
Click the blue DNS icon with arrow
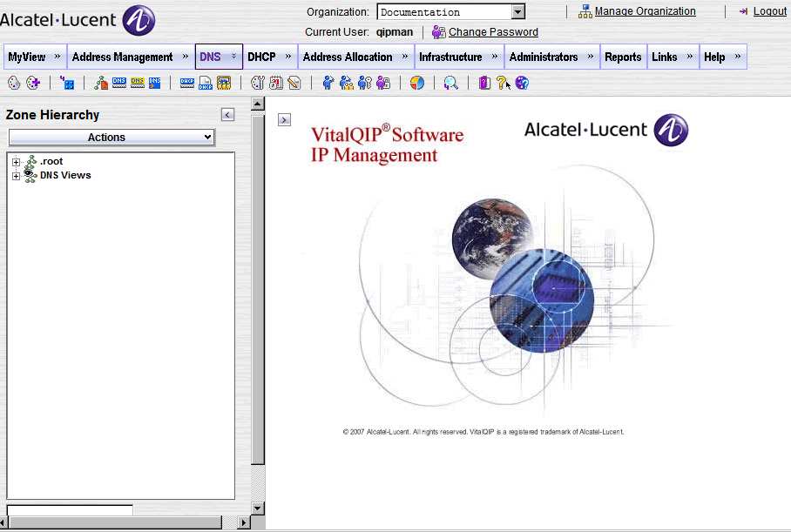(x=155, y=83)
